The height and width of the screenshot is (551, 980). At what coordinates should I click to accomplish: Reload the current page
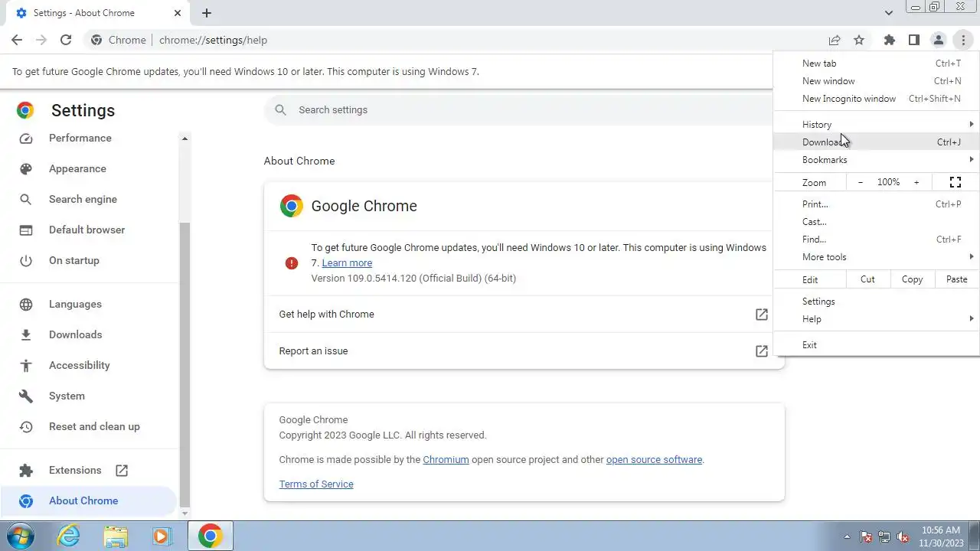(x=66, y=40)
